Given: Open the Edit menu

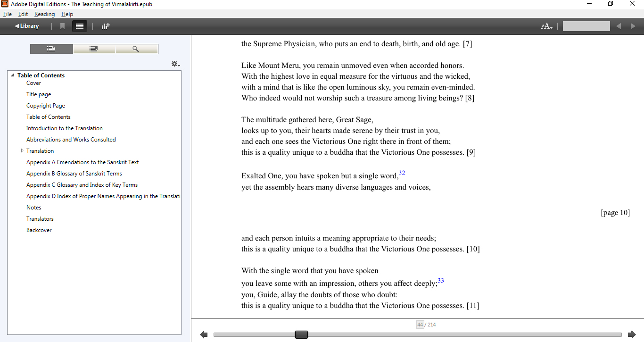Looking at the screenshot, I should [23, 14].
